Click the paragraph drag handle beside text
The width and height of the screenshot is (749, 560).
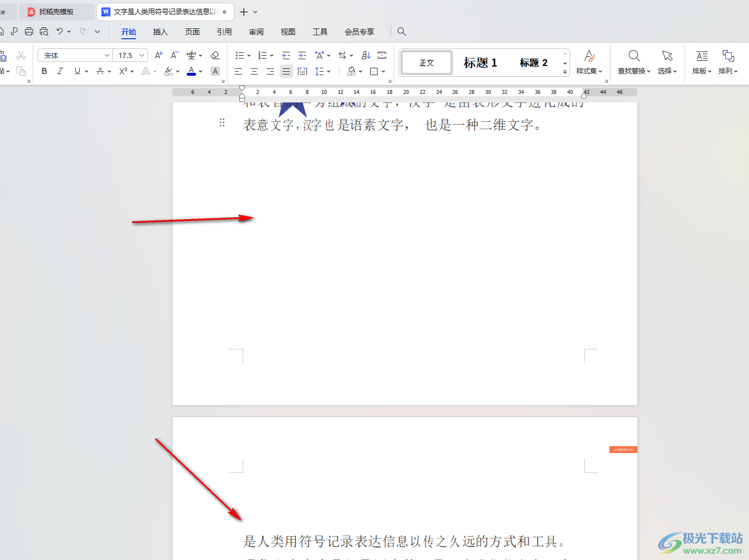(x=222, y=122)
